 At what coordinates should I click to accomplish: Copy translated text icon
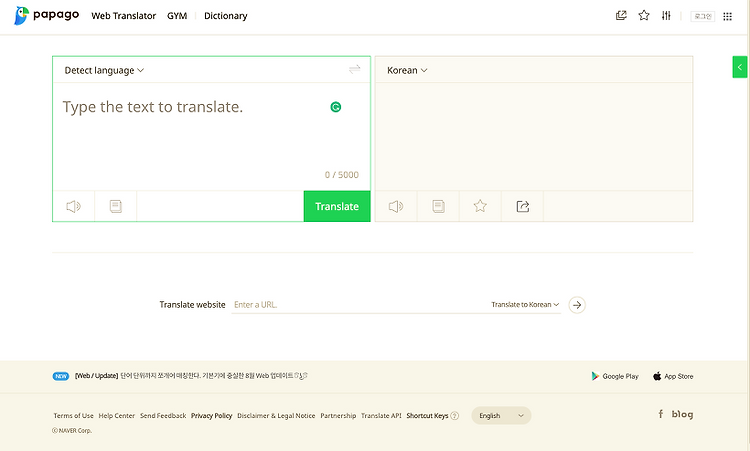(438, 207)
